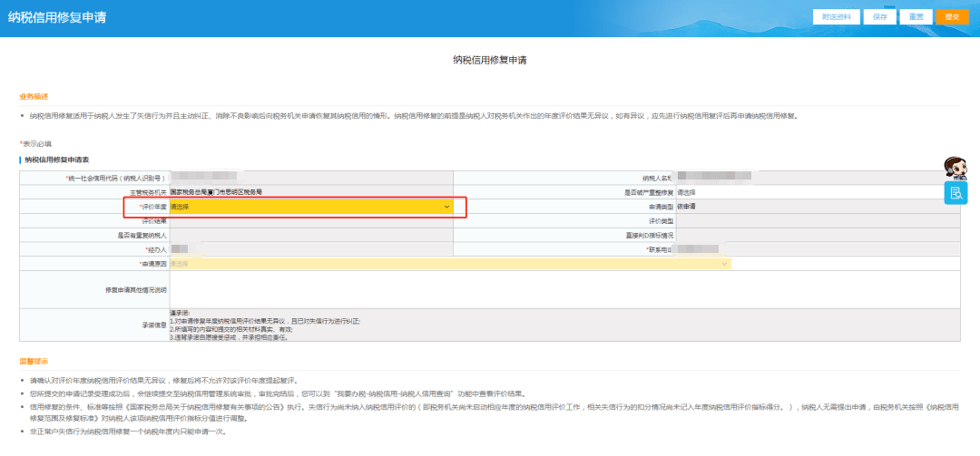Click the 申请类型 field showing 依申请
The image size is (980, 456).
click(x=817, y=207)
